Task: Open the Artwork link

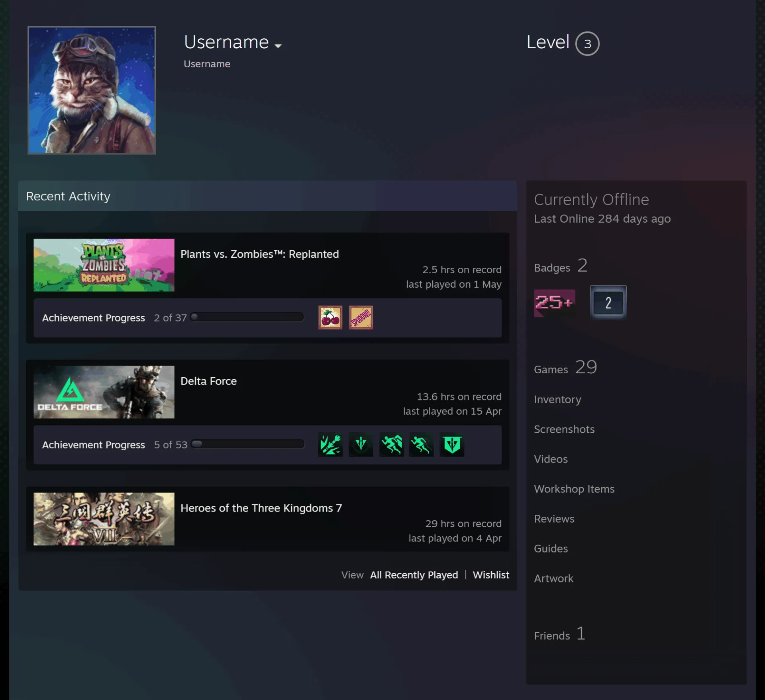Action: point(553,578)
